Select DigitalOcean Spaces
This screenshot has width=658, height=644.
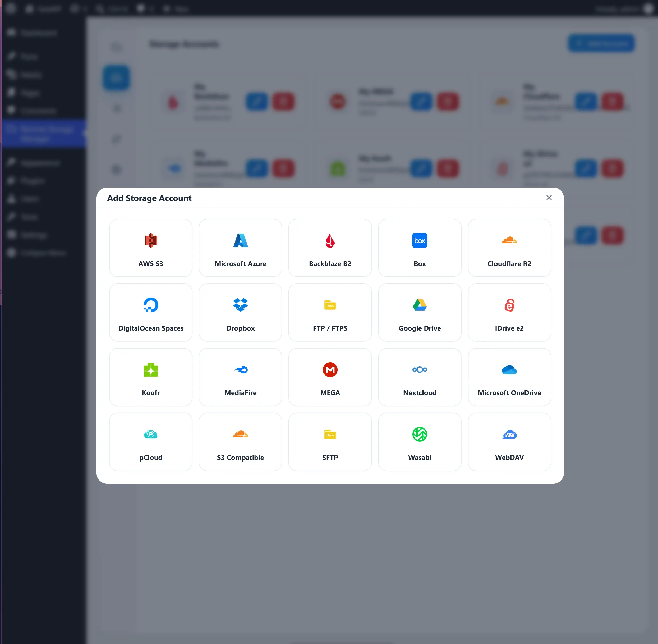(x=151, y=313)
